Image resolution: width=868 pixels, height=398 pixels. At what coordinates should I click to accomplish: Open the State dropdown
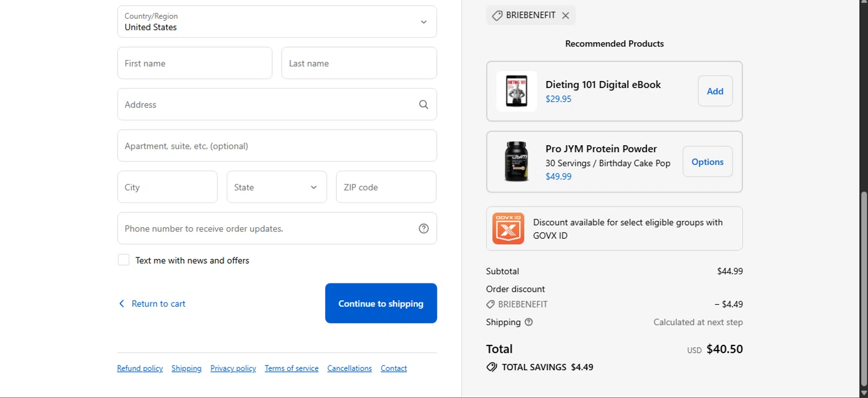click(x=277, y=187)
